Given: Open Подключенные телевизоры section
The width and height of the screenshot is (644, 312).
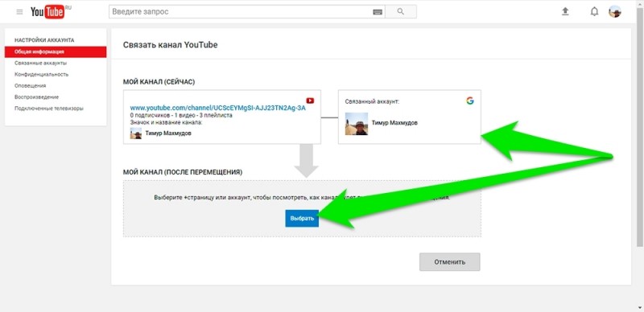Looking at the screenshot, I should click(49, 109).
